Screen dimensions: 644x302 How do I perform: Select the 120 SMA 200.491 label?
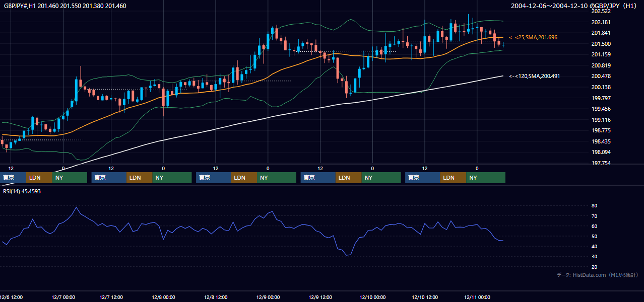click(534, 76)
